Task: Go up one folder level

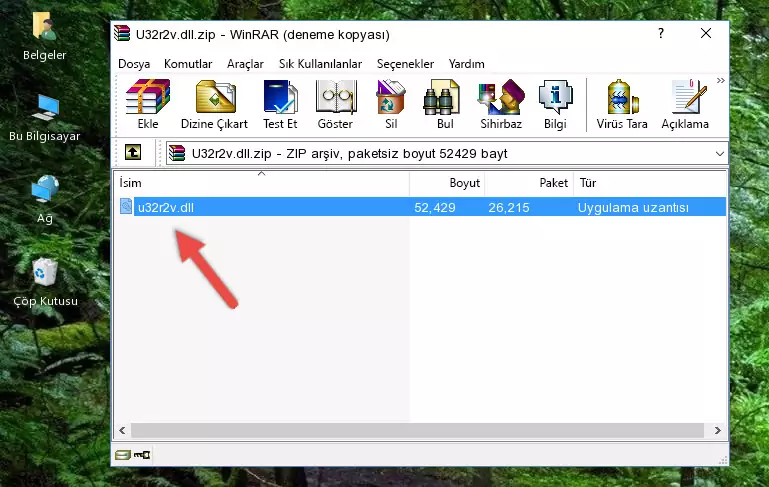Action: 133,153
